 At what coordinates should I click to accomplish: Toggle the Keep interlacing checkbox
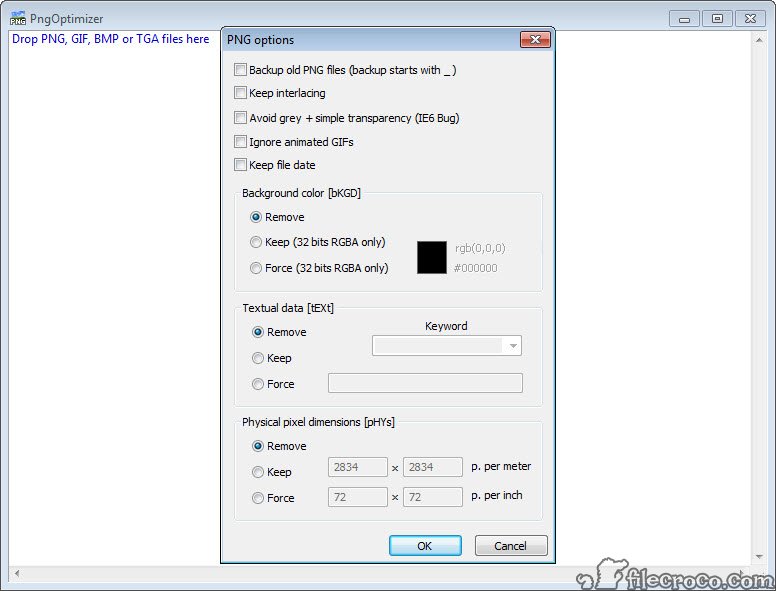(x=240, y=93)
